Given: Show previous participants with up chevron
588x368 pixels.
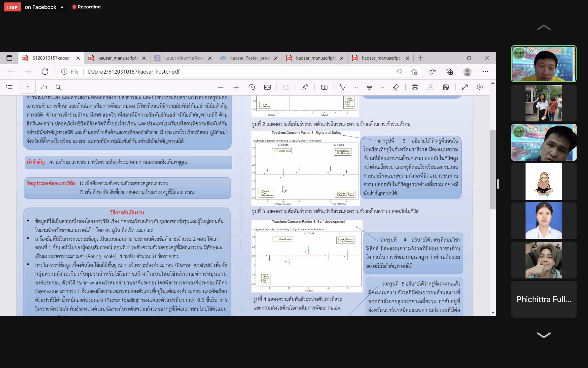Looking at the screenshot, I should pos(543,28).
